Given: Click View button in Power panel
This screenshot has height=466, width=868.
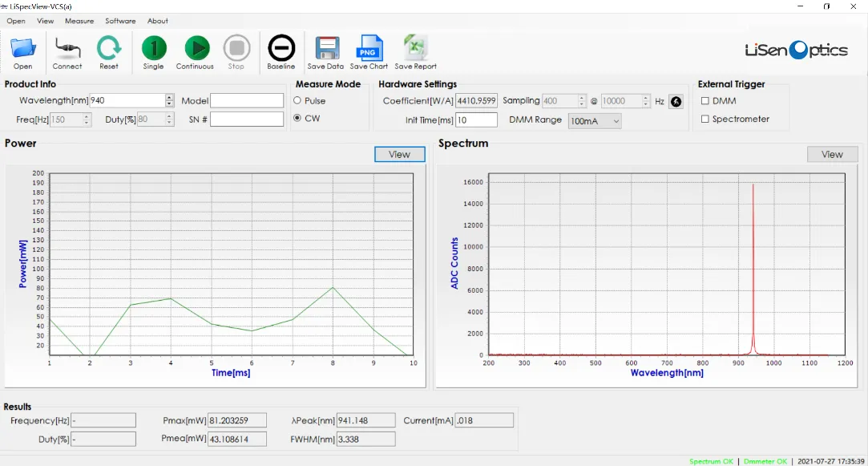Looking at the screenshot, I should [399, 155].
